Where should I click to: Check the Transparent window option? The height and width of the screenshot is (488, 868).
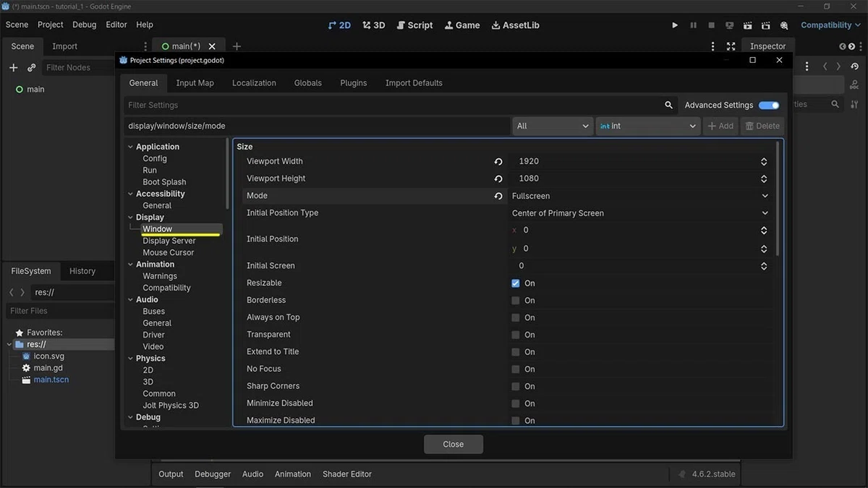coord(516,335)
